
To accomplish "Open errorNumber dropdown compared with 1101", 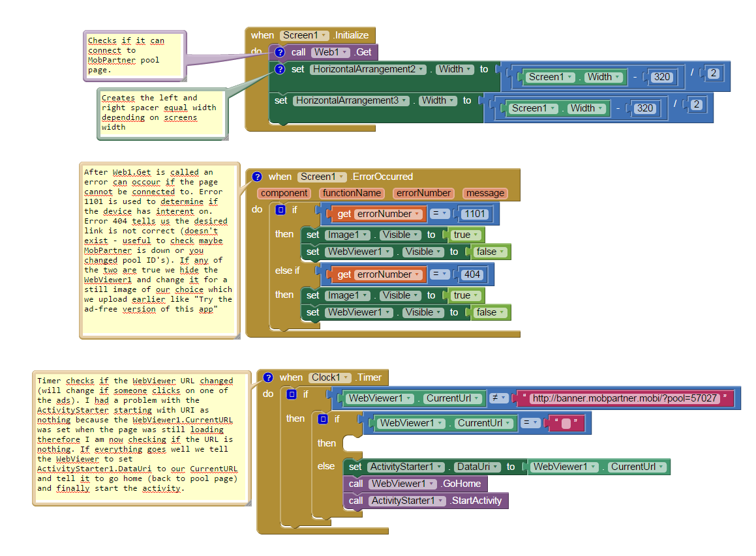I will pyautogui.click(x=388, y=214).
